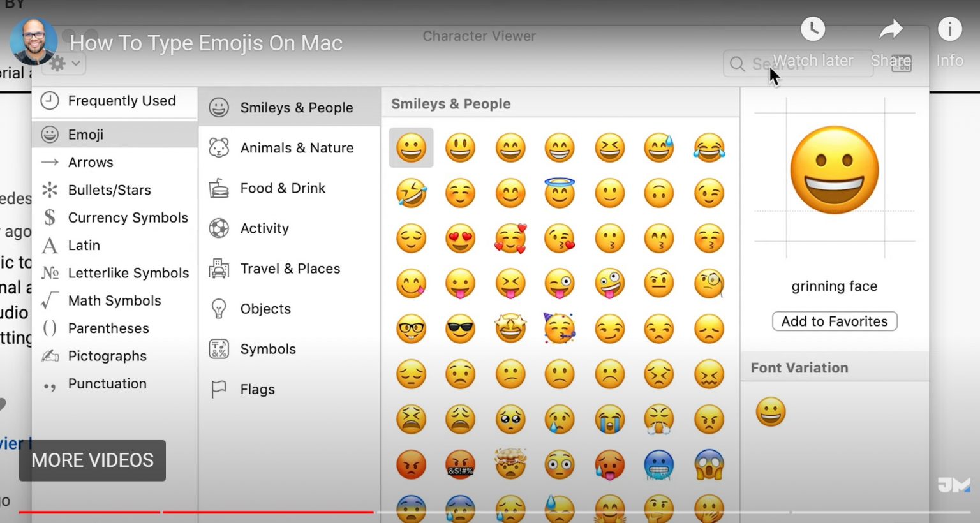980x523 pixels.
Task: Select the Travel & Places category icon
Action: coord(219,269)
